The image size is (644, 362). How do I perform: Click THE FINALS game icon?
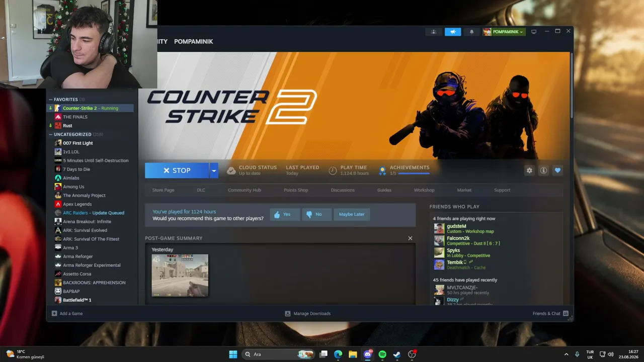tap(58, 117)
